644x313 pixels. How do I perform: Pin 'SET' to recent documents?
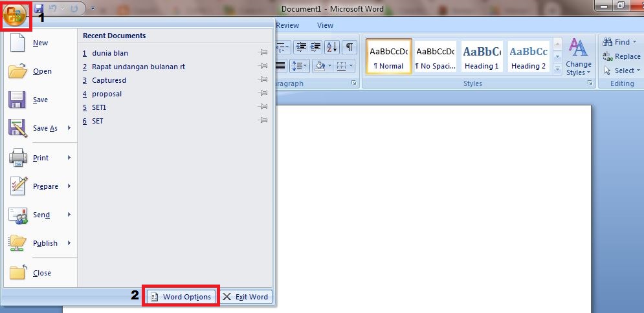[263, 120]
